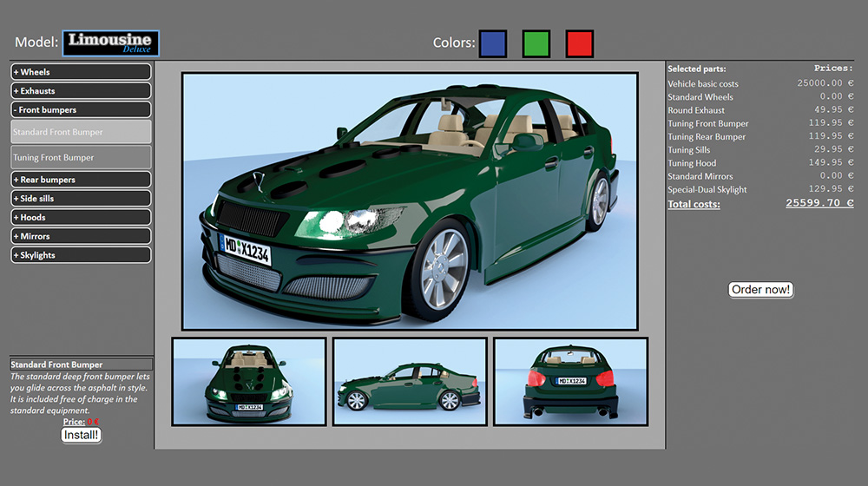Collapse the Front bumpers category
The image size is (868, 486).
click(x=81, y=110)
